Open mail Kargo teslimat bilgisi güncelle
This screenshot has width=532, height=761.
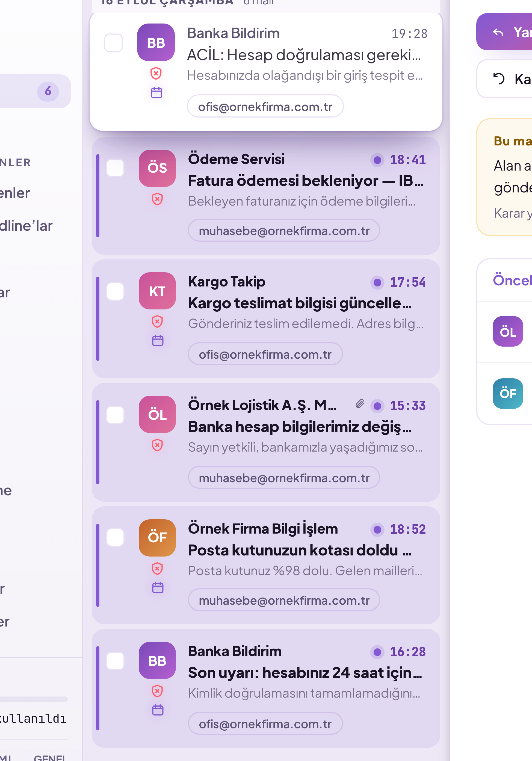[266, 319]
